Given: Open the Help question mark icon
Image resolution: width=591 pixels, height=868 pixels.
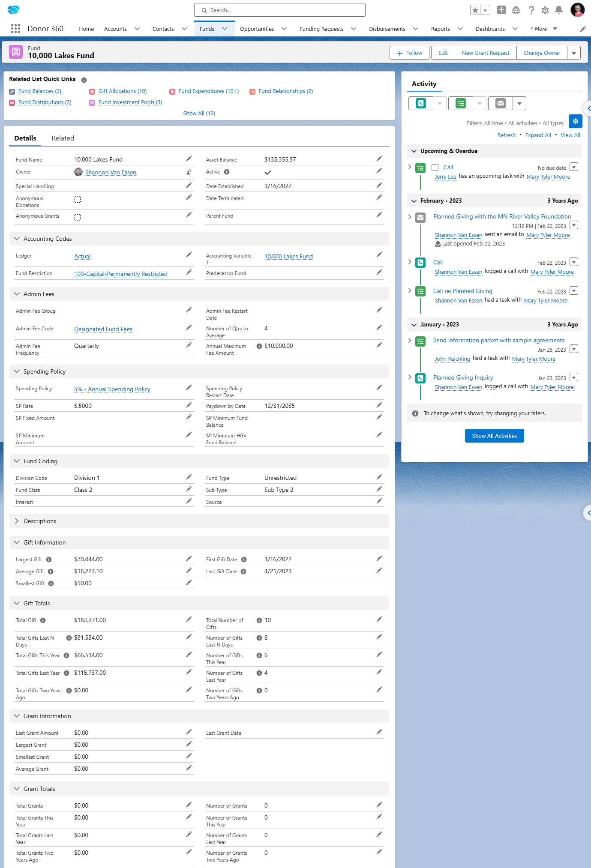Looking at the screenshot, I should coord(531,10).
